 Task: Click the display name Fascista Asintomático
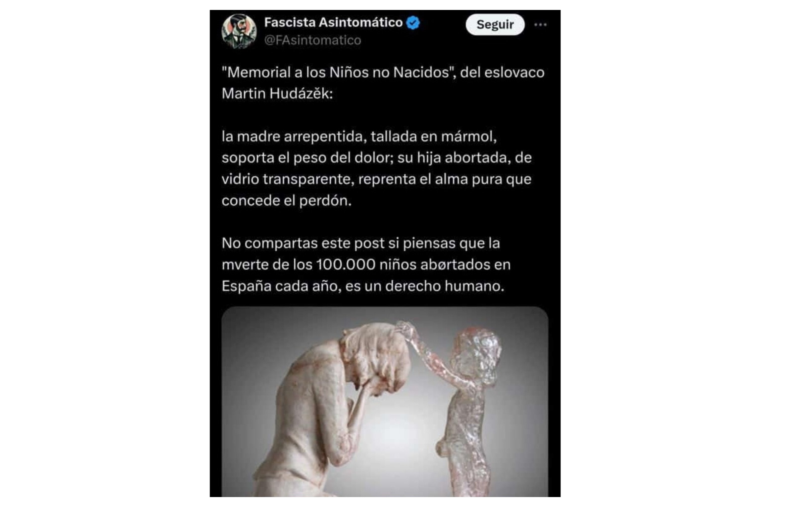point(333,22)
